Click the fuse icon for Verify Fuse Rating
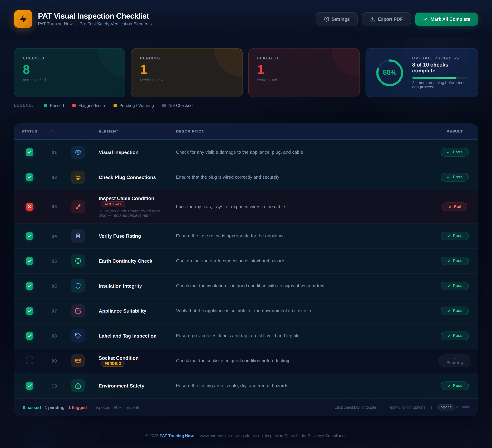Viewport: 492px width, 448px height. point(78,236)
